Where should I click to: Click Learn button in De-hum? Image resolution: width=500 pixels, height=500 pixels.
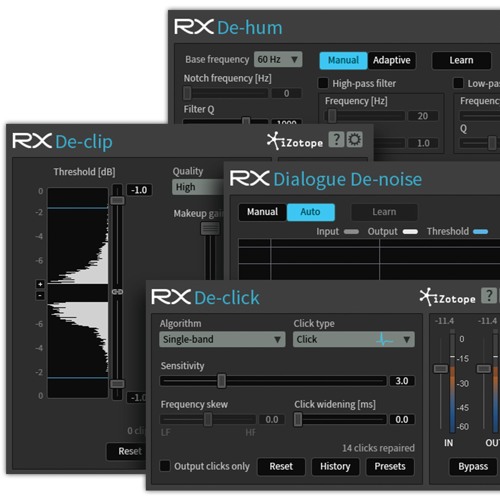[461, 60]
